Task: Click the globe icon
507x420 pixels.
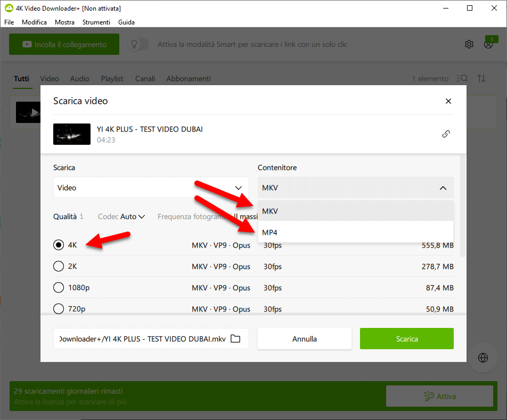Action: 483,358
